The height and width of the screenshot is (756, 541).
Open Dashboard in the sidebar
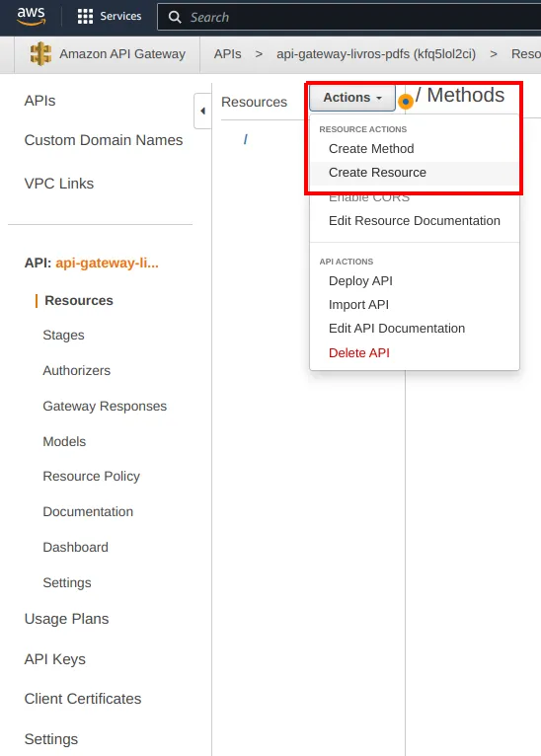76,547
